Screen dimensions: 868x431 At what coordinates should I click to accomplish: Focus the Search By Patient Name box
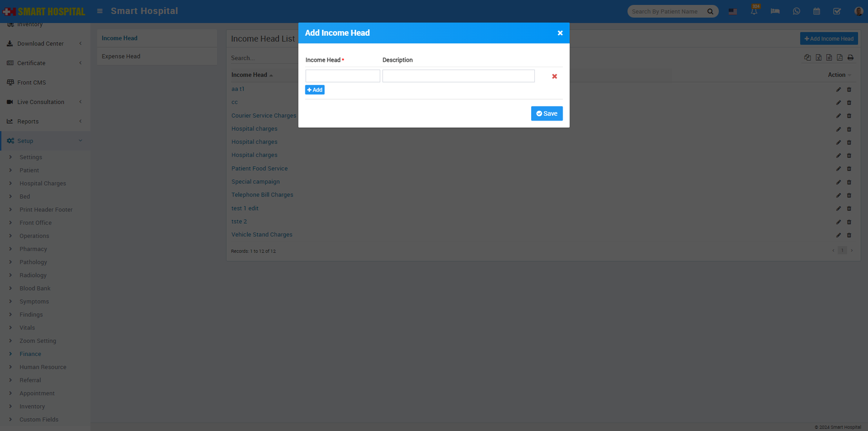tap(667, 11)
